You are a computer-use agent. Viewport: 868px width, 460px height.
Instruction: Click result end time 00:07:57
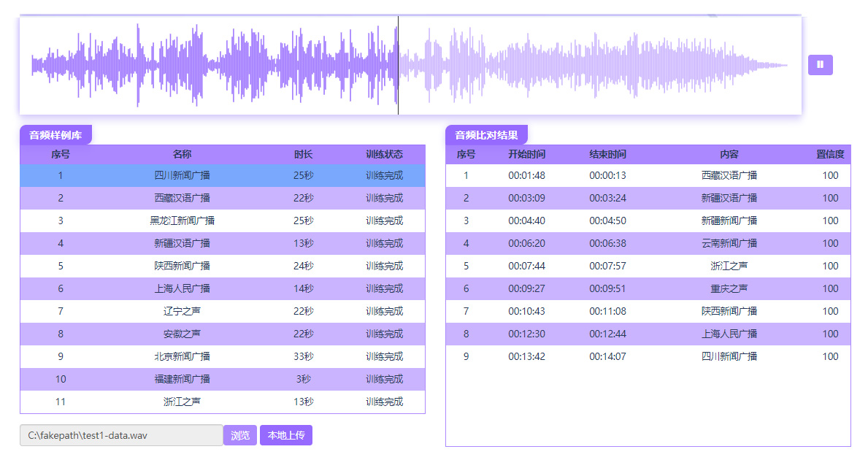(x=607, y=267)
